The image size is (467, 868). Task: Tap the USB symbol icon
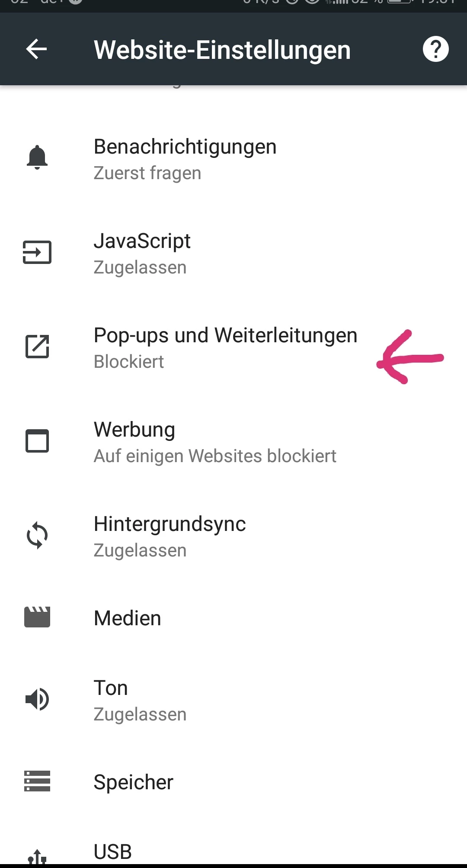click(37, 857)
